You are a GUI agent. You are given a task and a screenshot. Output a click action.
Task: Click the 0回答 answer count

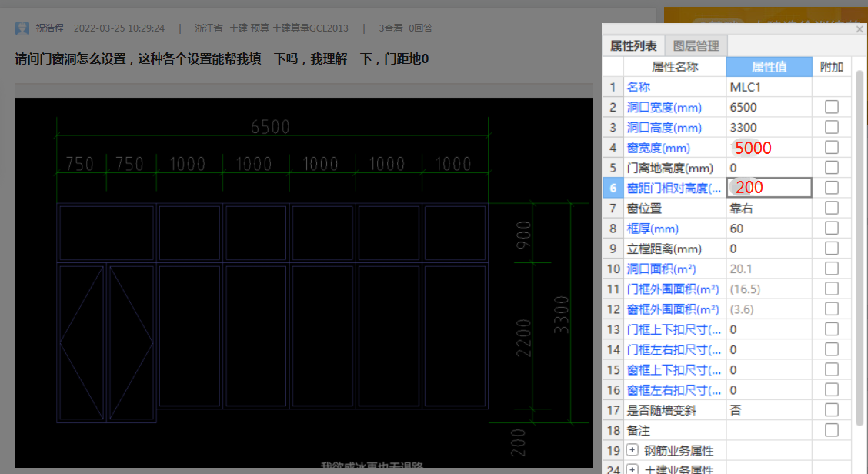click(421, 28)
